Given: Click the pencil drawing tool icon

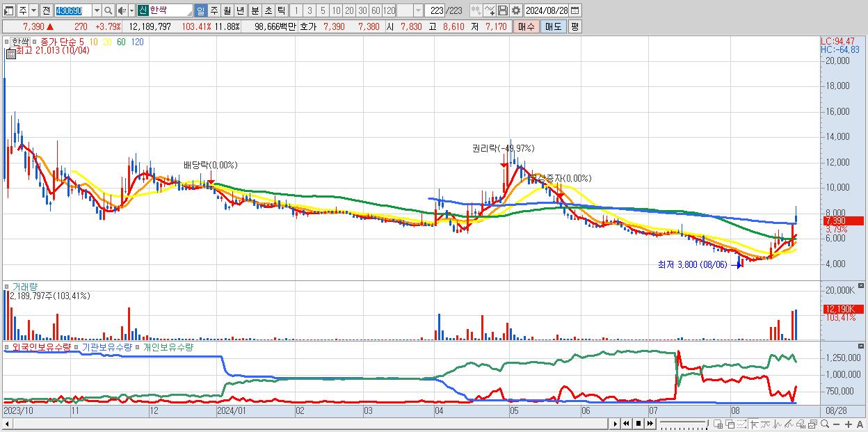Looking at the screenshot, I should pyautogui.click(x=789, y=424).
